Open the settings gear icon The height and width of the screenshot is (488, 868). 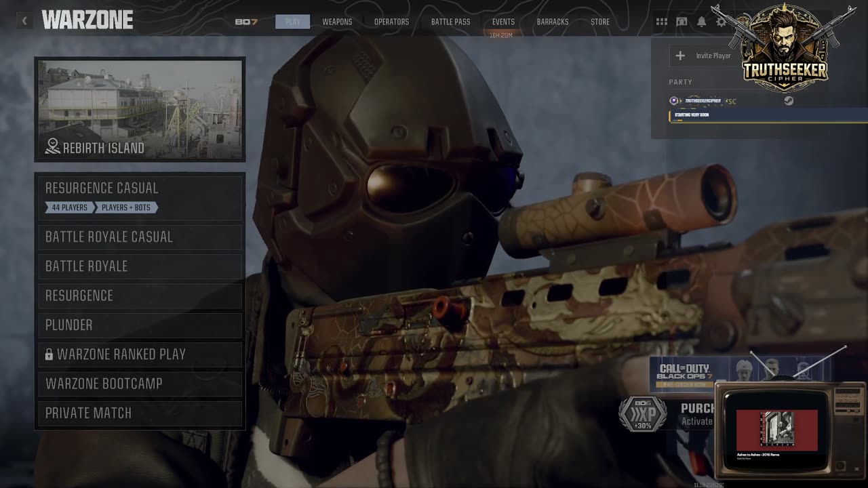pos(721,22)
